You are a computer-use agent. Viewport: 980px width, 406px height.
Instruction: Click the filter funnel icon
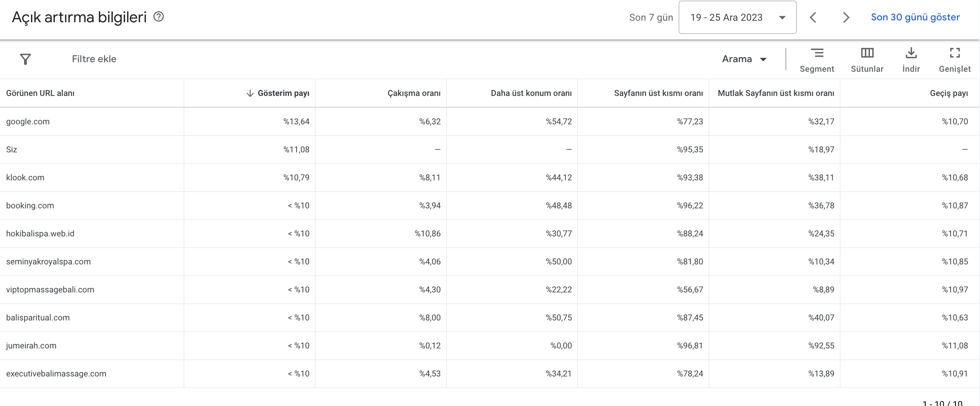(25, 59)
